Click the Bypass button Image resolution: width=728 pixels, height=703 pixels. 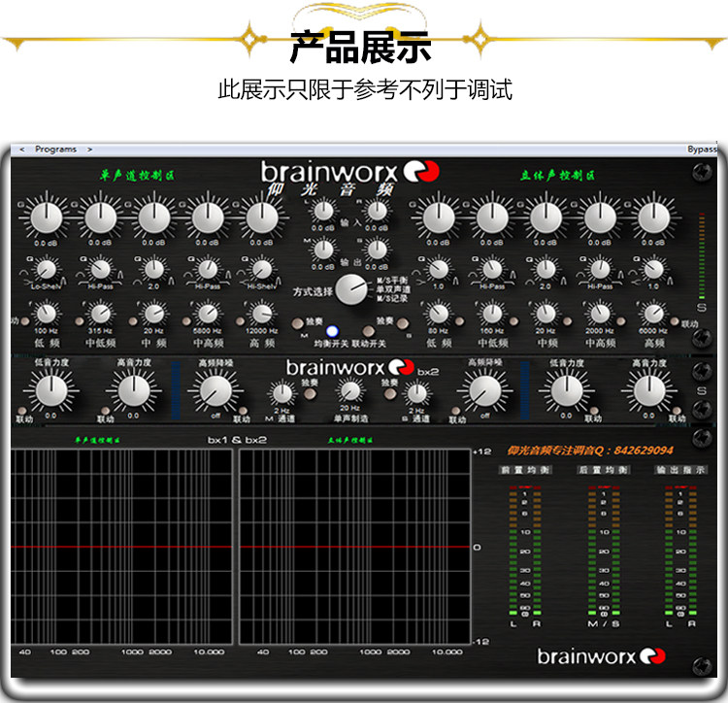(x=702, y=150)
